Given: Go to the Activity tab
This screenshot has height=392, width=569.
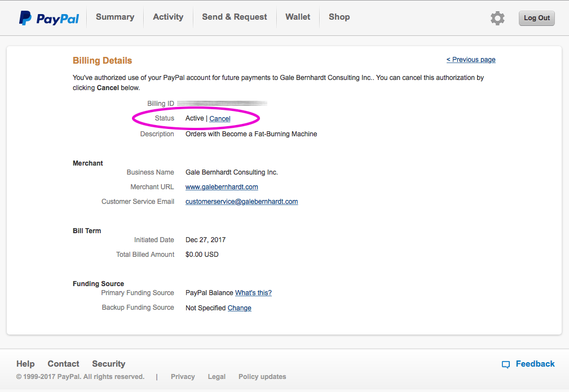Looking at the screenshot, I should [x=168, y=17].
